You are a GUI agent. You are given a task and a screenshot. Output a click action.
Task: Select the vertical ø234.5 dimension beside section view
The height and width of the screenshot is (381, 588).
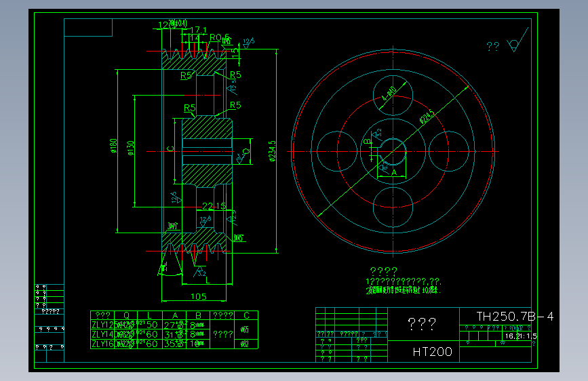[273, 151]
